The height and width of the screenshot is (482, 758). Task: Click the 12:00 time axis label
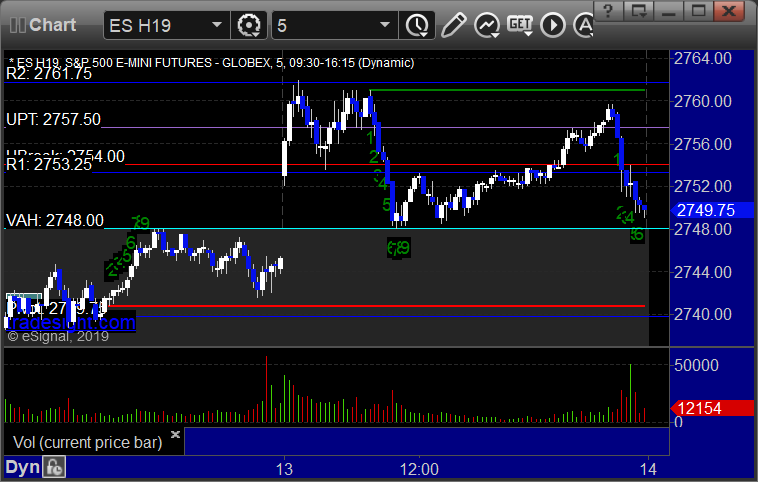419,469
